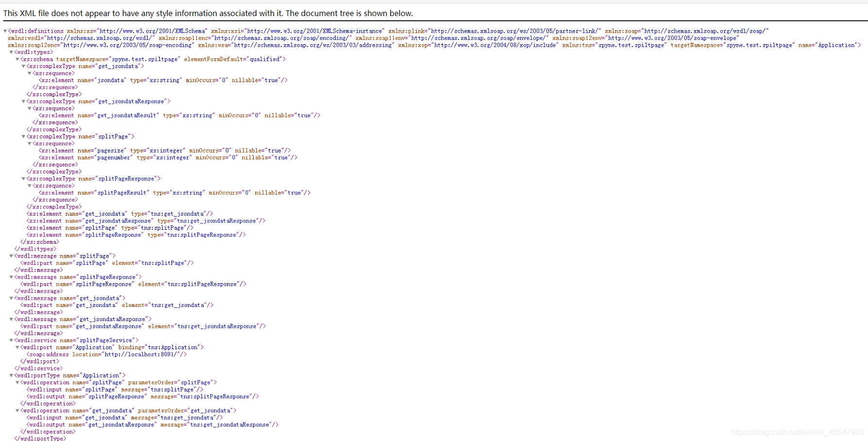The width and height of the screenshot is (868, 441).
Task: Collapse the splitPageResponse wsdl:message element
Action: point(11,277)
